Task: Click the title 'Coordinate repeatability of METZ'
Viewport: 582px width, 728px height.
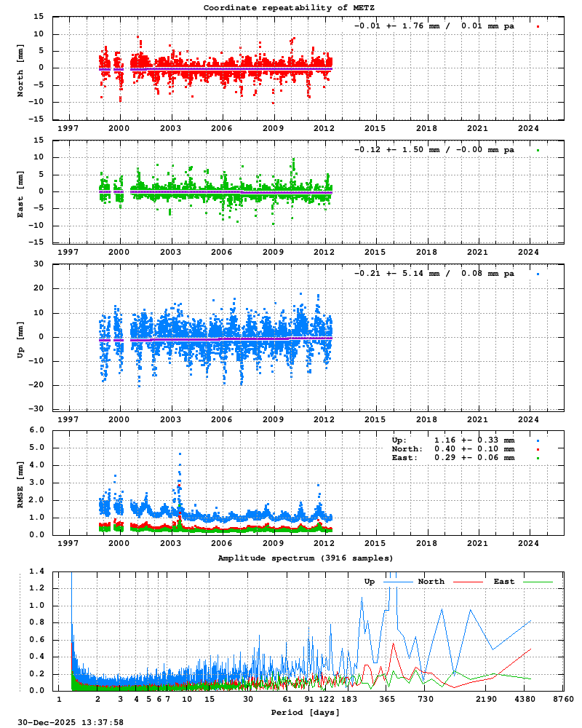Action: [x=290, y=8]
